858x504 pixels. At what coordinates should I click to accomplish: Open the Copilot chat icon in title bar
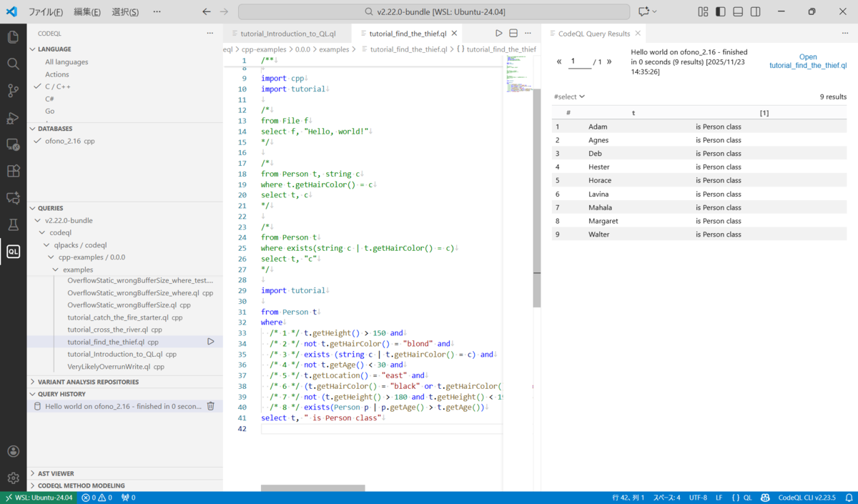click(643, 11)
